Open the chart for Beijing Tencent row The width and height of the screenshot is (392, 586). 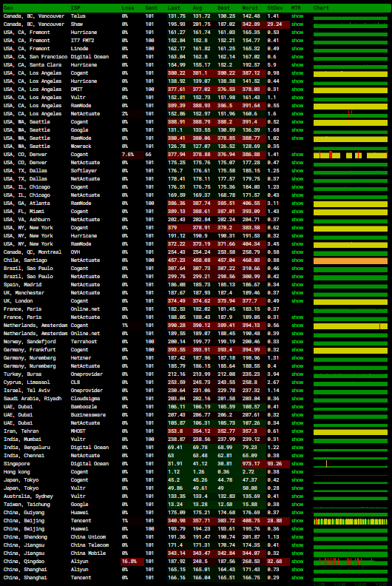pos(351,521)
